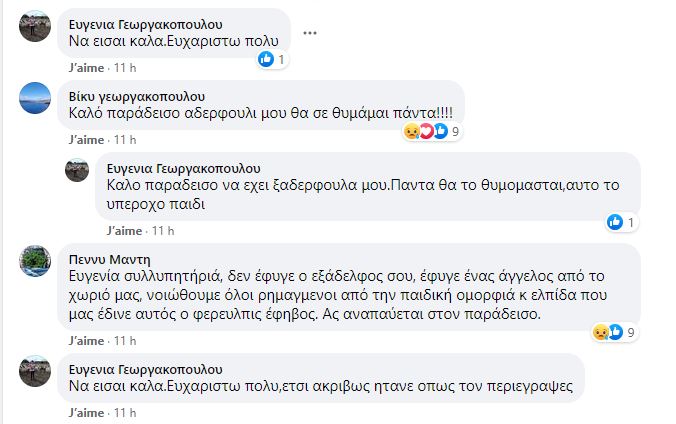View the reaction emojis on Πεννυ Μαντη's comment
676x424 pixels.
(x=609, y=332)
